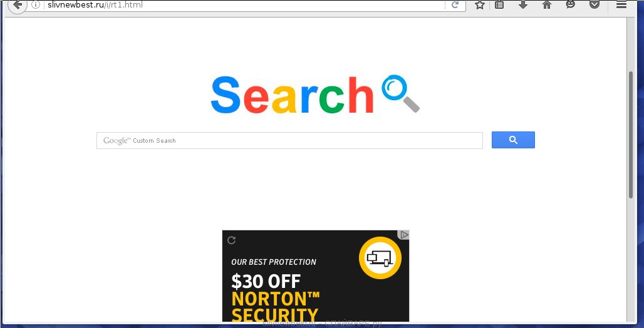
Task: Open the bookmarks list icon
Action: 499,5
